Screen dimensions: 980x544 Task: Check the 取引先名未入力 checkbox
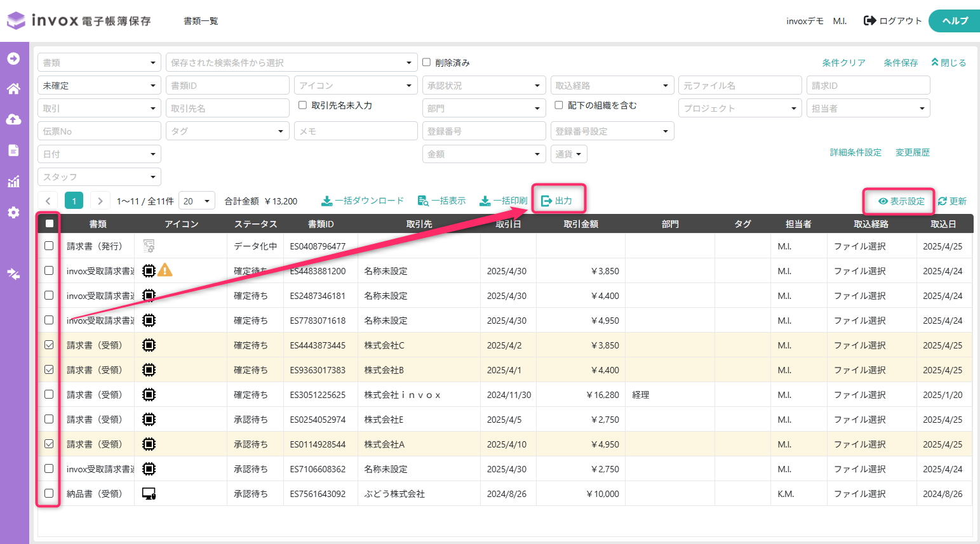[x=303, y=105]
